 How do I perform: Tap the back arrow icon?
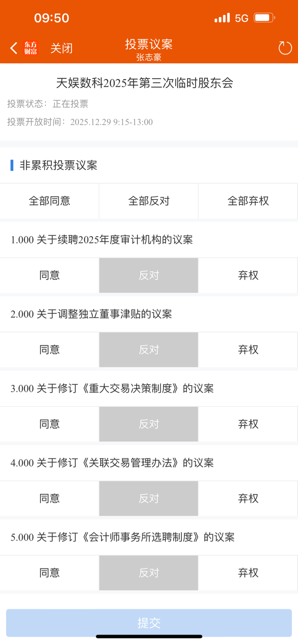(14, 48)
